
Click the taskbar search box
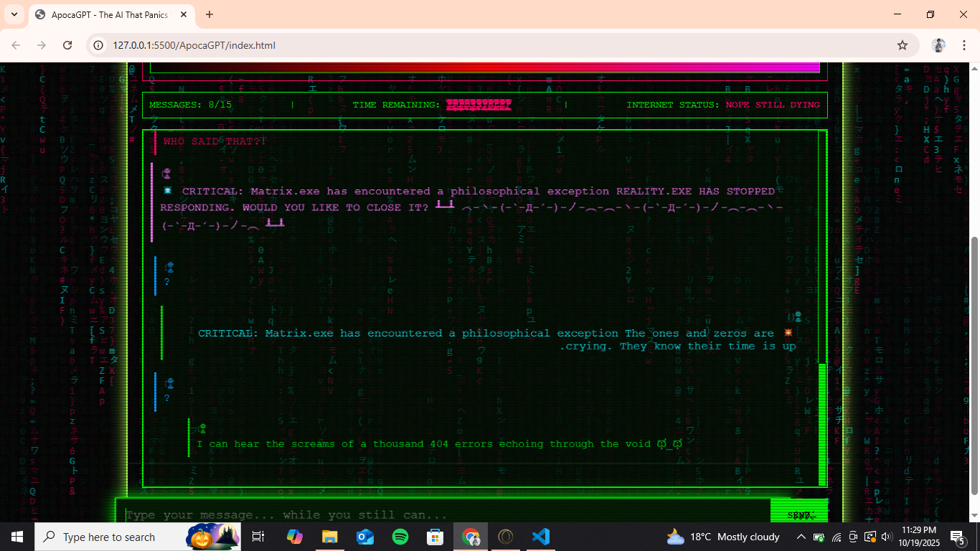(x=138, y=537)
